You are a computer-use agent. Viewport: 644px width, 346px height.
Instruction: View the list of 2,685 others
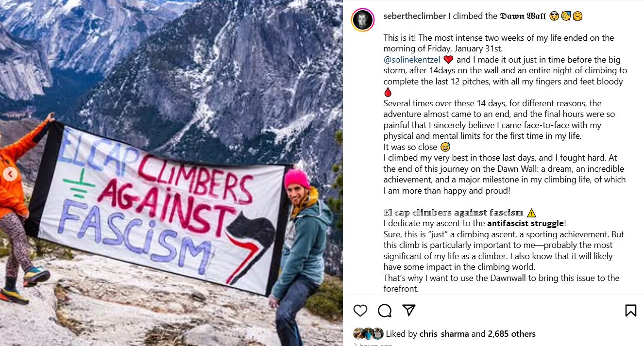pos(511,334)
